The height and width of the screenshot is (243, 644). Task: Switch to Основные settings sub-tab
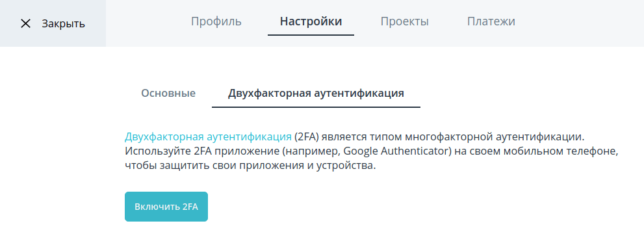[168, 93]
